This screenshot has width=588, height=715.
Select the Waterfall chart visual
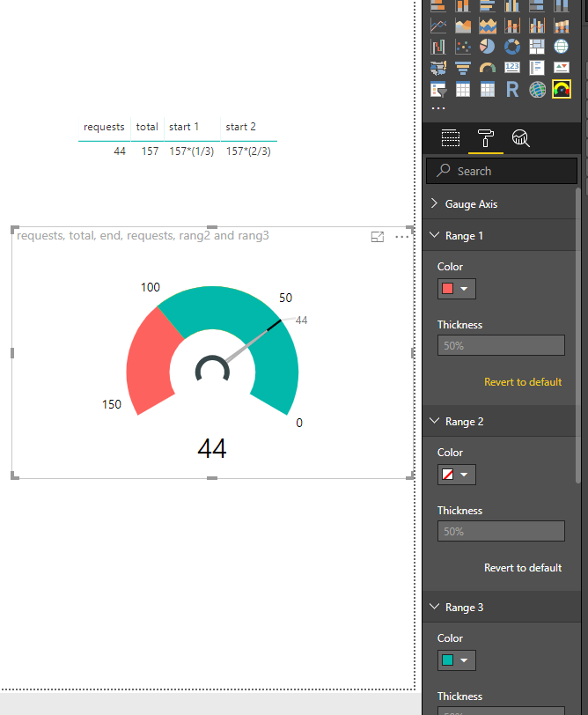[x=438, y=47]
